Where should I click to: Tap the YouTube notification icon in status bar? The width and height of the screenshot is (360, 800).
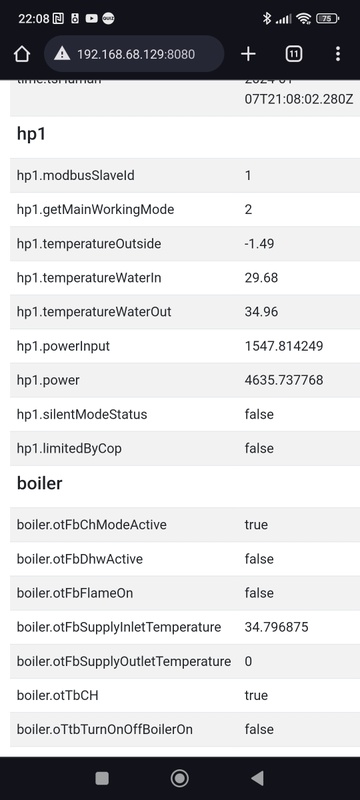[x=91, y=19]
